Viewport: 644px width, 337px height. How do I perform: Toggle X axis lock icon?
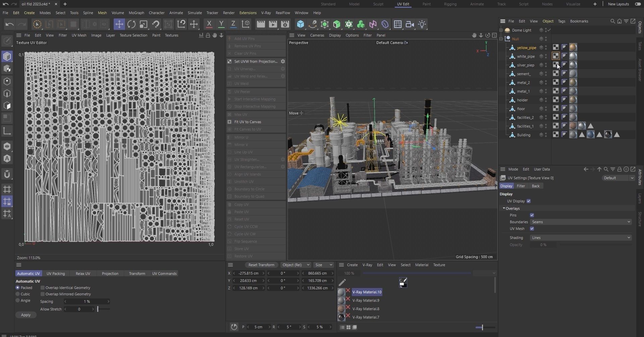tap(209, 24)
